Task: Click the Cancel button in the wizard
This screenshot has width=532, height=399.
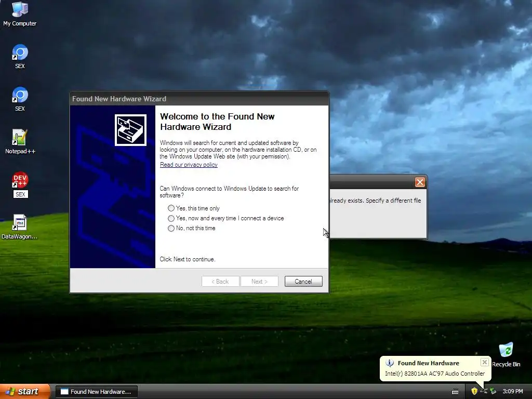Action: pos(303,281)
